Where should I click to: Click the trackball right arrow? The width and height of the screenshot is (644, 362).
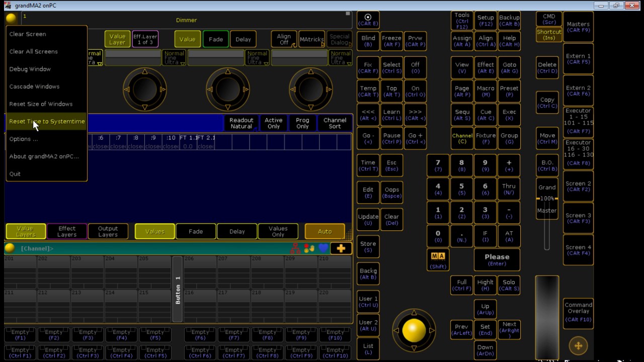431,330
